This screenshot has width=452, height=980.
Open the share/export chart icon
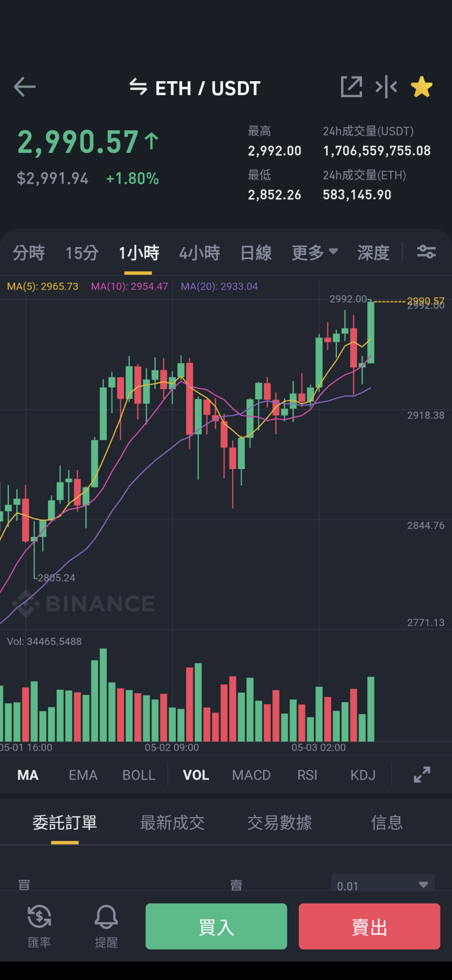coord(352,87)
